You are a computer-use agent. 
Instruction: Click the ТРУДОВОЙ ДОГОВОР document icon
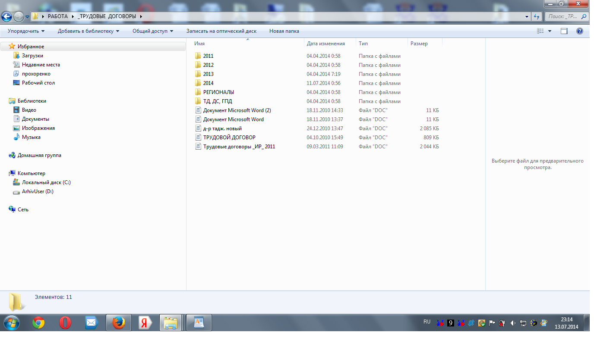click(x=198, y=137)
